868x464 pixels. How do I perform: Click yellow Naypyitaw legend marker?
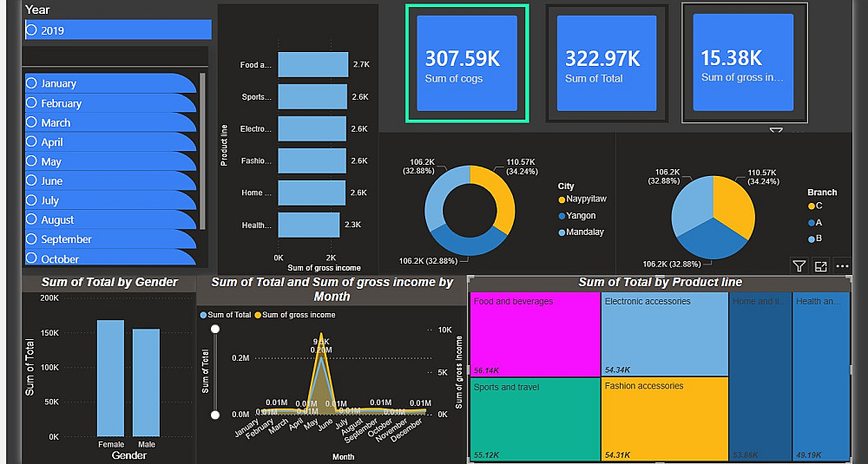coord(562,199)
